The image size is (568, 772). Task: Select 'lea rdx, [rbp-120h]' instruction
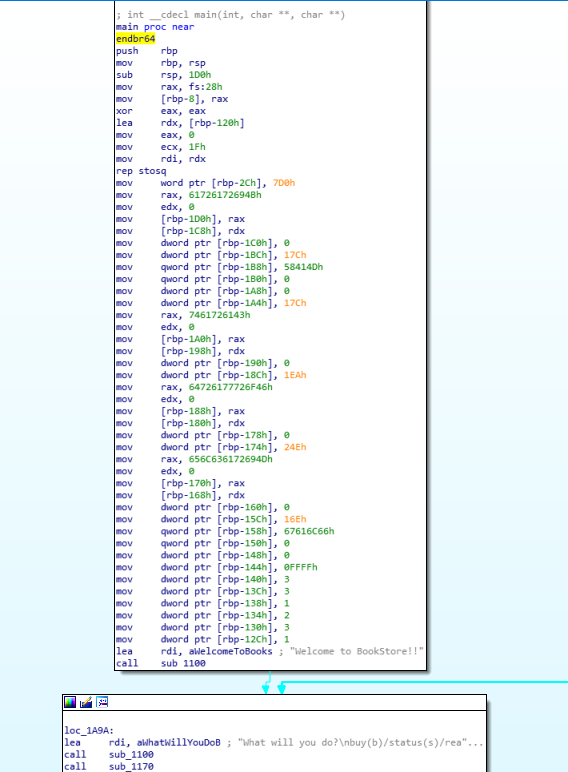(180, 123)
